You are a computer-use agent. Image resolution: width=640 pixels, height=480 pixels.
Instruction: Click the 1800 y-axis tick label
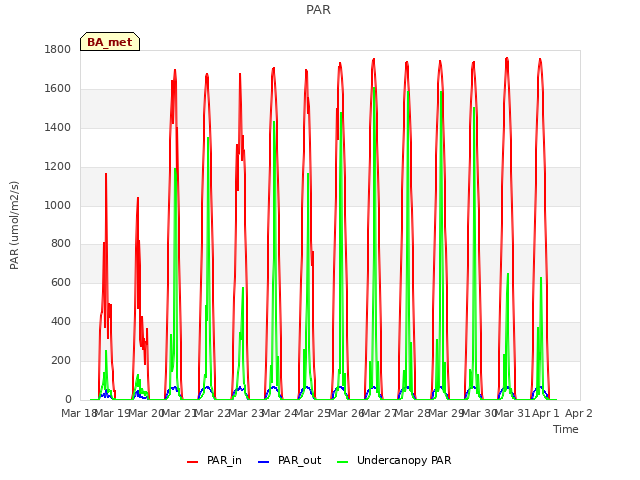(x=58, y=50)
